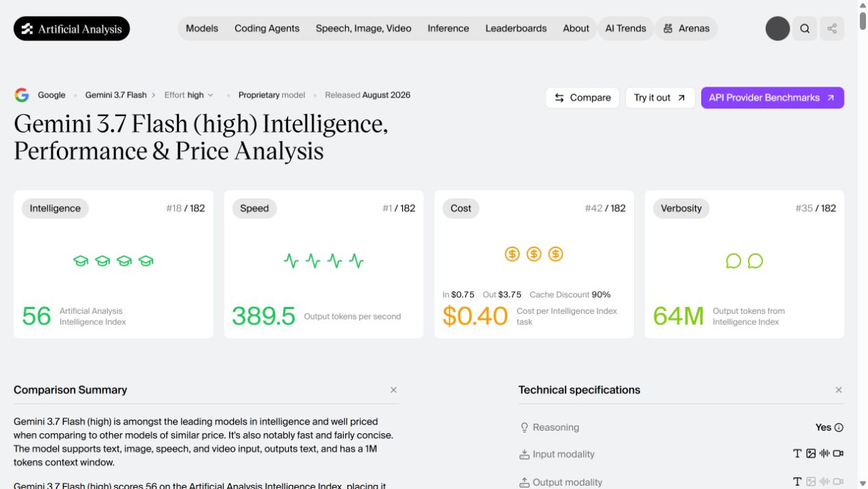Click the Try it out button
868x489 pixels.
(660, 98)
